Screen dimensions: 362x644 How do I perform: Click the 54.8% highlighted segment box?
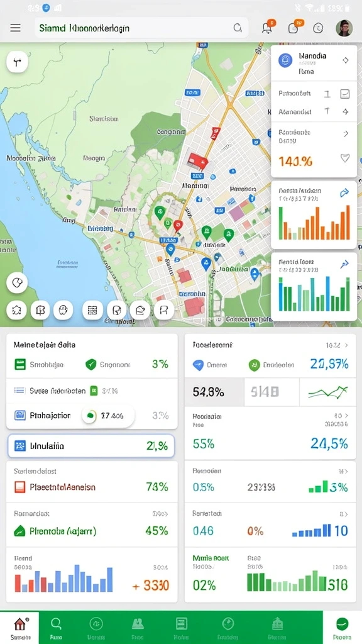(x=214, y=392)
